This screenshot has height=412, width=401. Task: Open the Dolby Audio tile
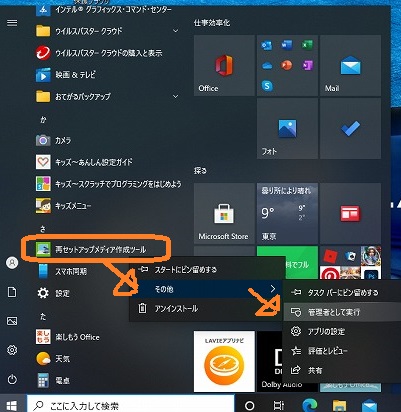point(270,361)
